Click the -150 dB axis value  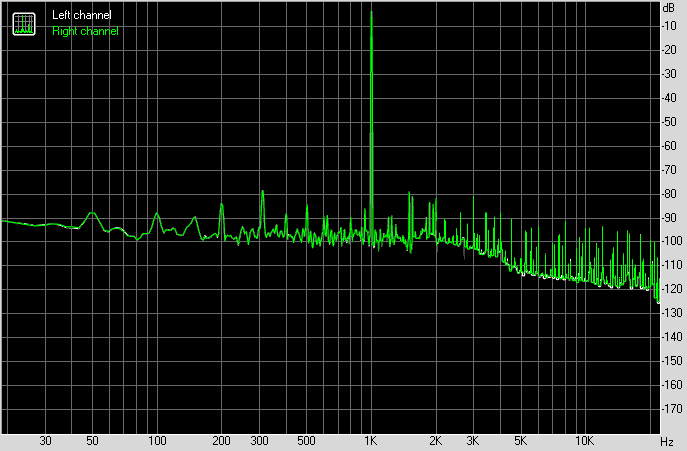pyautogui.click(x=671, y=361)
